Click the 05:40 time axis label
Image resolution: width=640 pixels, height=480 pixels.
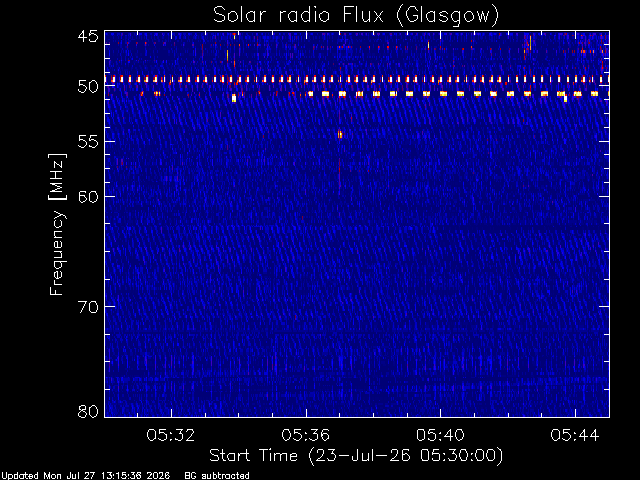[440, 435]
